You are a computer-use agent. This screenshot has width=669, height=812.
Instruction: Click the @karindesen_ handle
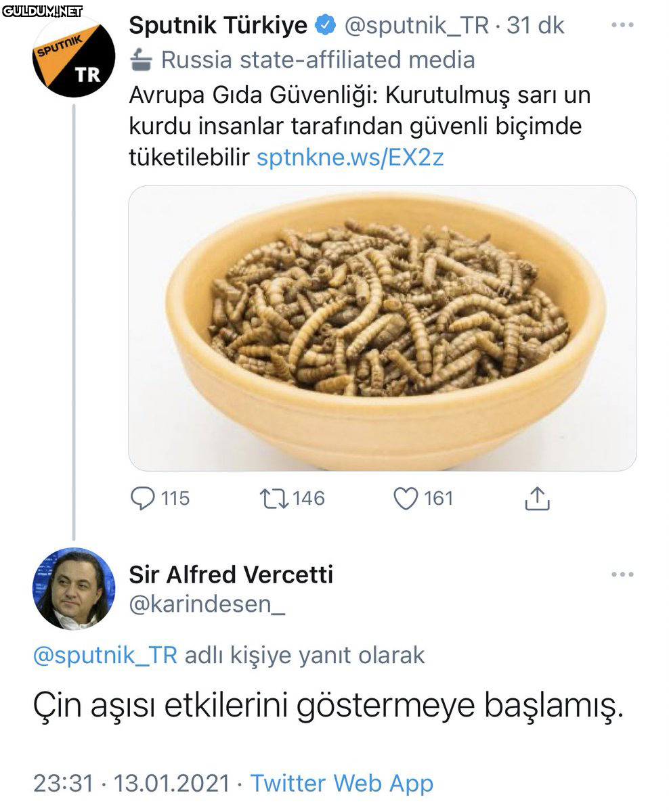[x=207, y=604]
